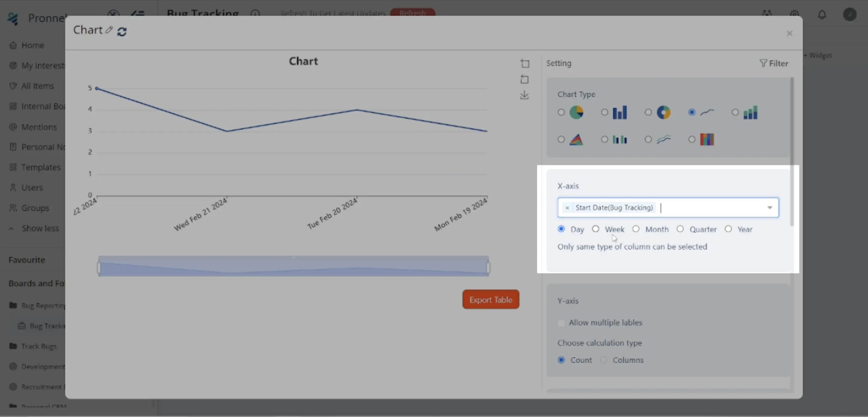Open the X-axis column dropdown arrow
868x417 pixels.
(770, 208)
